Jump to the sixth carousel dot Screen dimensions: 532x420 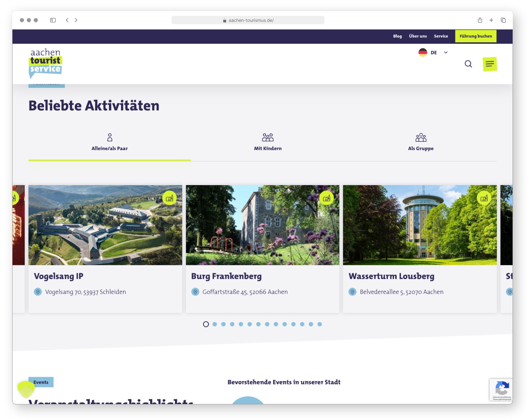[250, 324]
